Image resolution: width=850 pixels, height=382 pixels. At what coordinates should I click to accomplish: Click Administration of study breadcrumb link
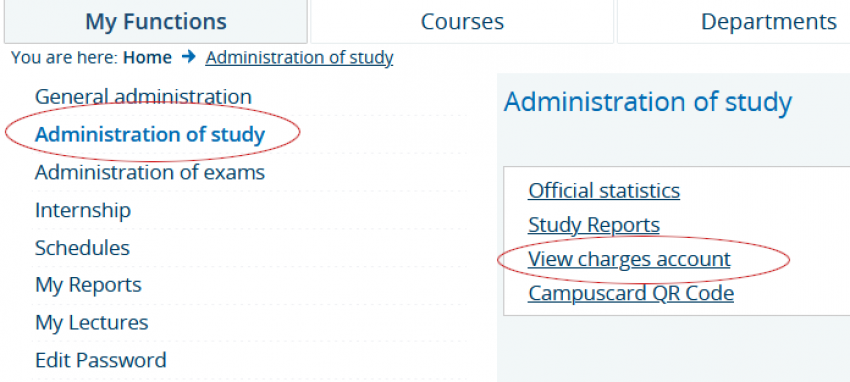pos(299,57)
